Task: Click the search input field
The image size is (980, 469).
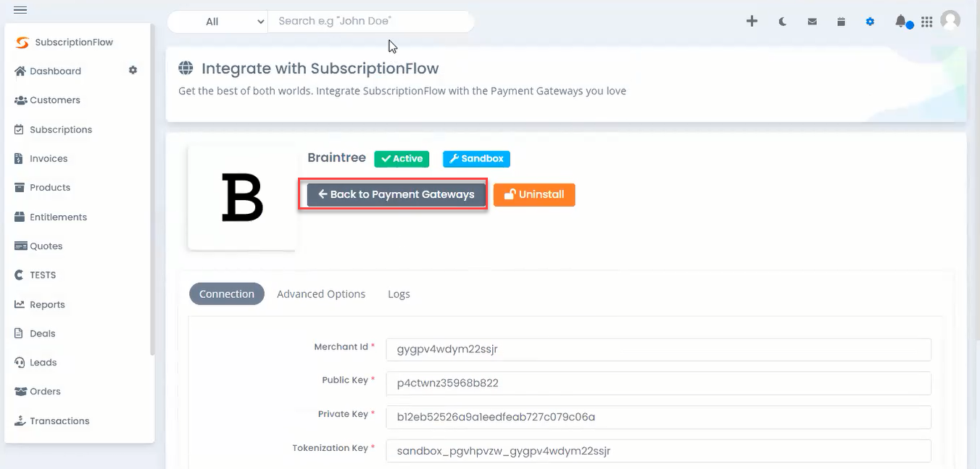Action: point(371,22)
